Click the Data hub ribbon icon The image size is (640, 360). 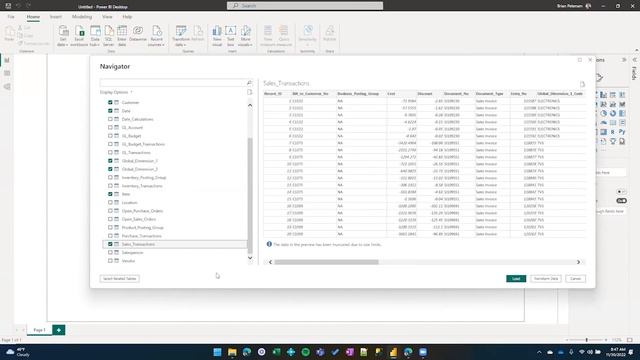pyautogui.click(x=95, y=31)
